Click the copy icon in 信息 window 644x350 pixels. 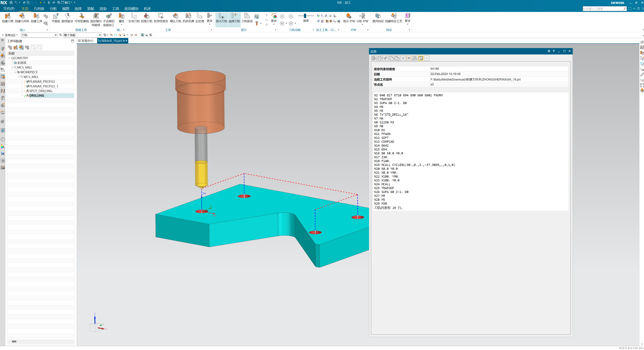[x=391, y=58]
